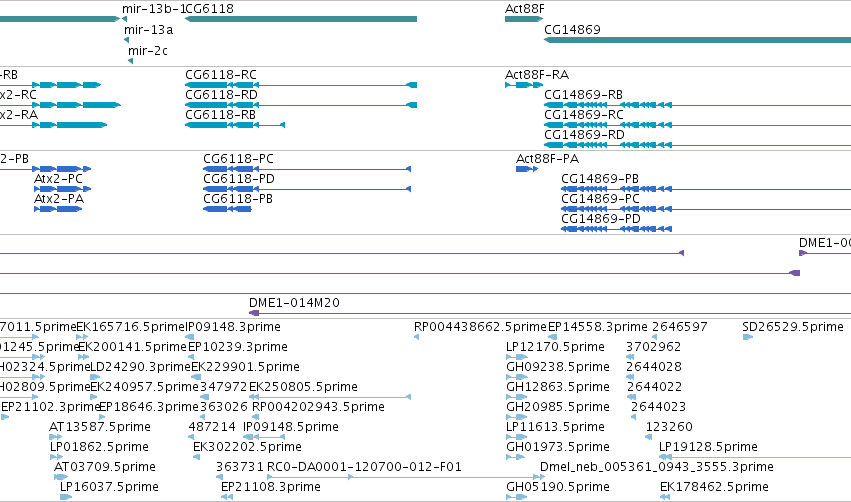The height and width of the screenshot is (502, 851).
Task: Select protein CG6118-PB label
Action: coord(238,199)
